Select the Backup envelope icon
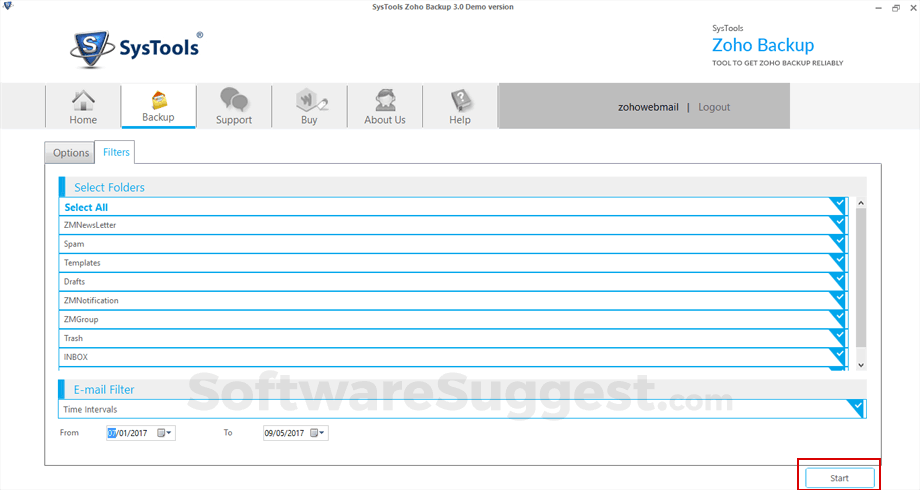The height and width of the screenshot is (490, 920). point(158,100)
